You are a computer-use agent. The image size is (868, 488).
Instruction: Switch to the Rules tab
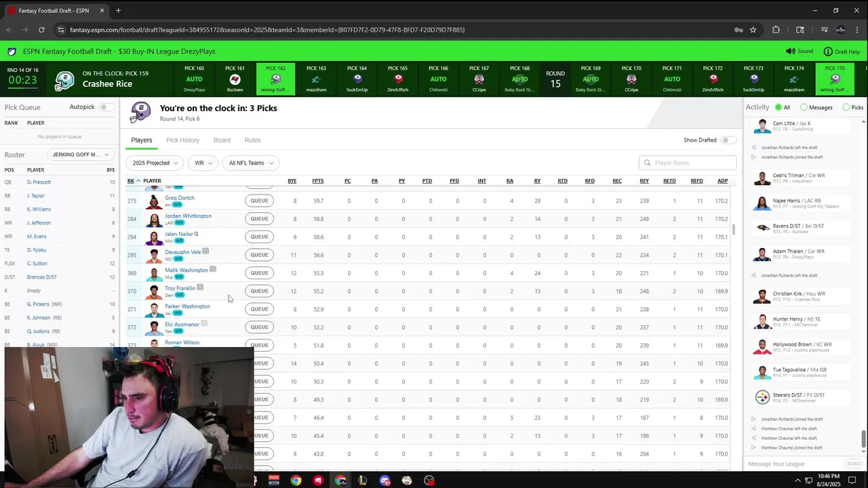(x=252, y=140)
